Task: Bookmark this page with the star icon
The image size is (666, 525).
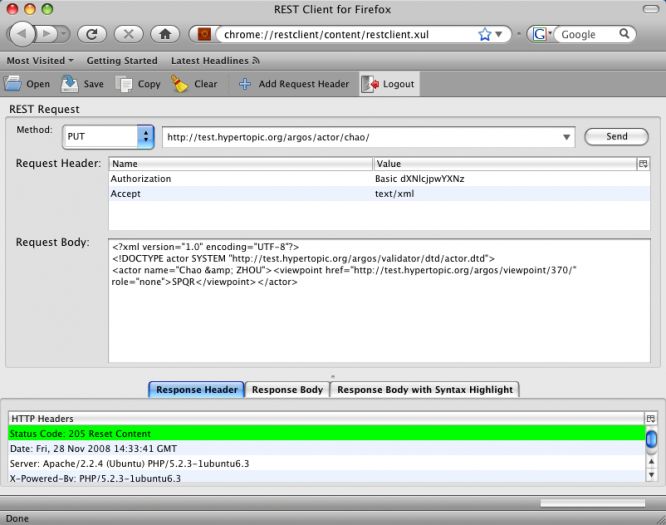Action: tap(484, 34)
